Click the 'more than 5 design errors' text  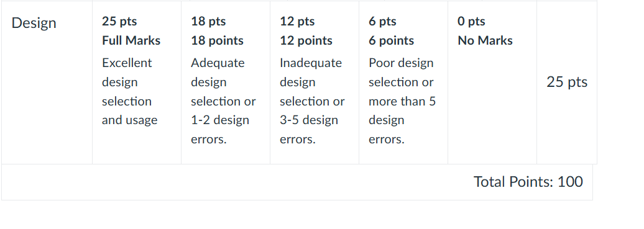[x=402, y=120]
